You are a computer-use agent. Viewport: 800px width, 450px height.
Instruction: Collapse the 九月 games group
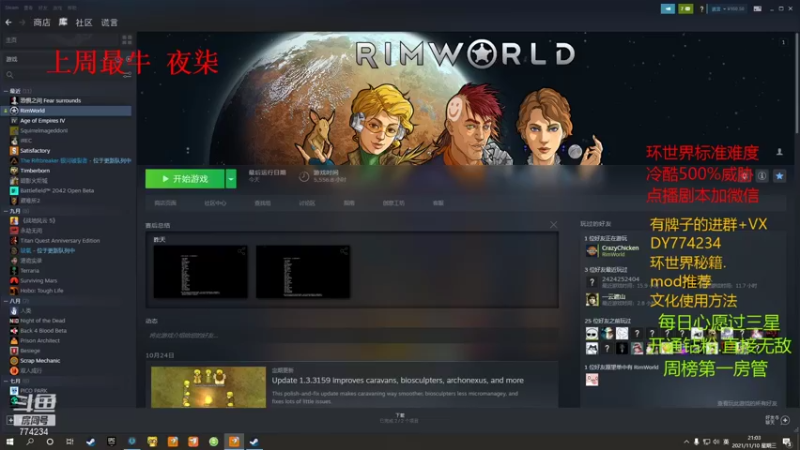pos(6,211)
